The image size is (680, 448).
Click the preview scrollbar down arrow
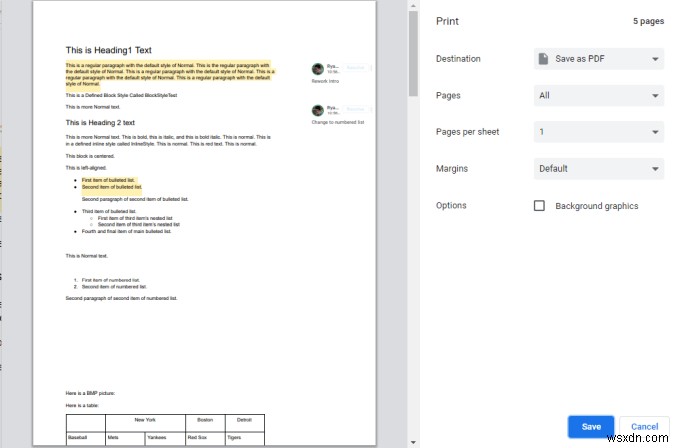coord(413,443)
